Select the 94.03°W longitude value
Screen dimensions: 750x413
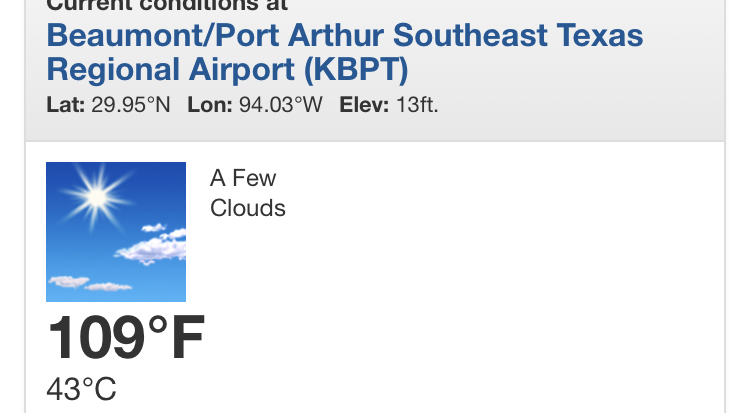pos(280,104)
